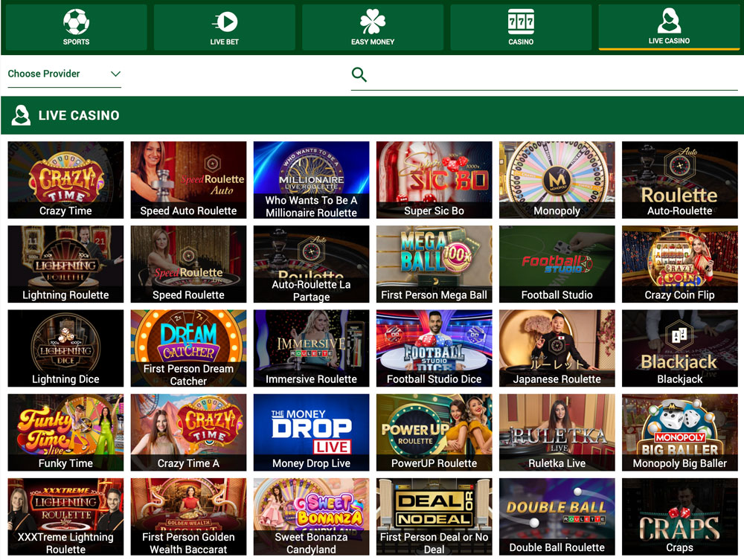Open the Funky Time game

(65, 432)
